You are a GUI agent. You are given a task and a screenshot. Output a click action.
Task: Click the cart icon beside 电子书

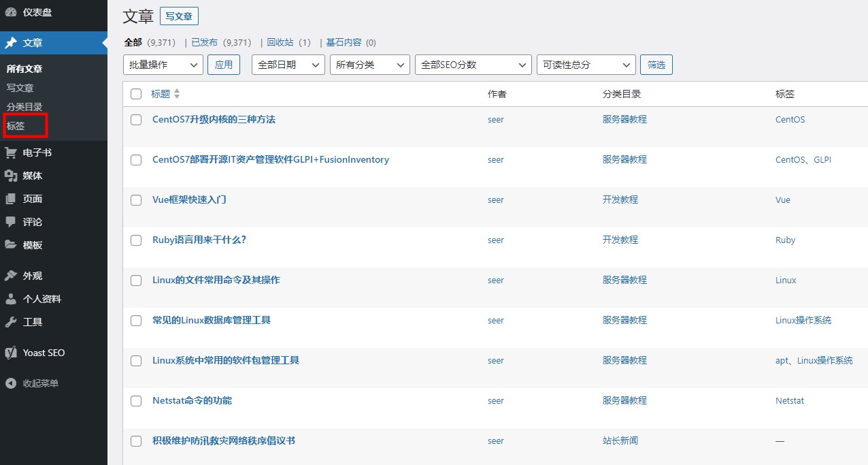point(11,153)
